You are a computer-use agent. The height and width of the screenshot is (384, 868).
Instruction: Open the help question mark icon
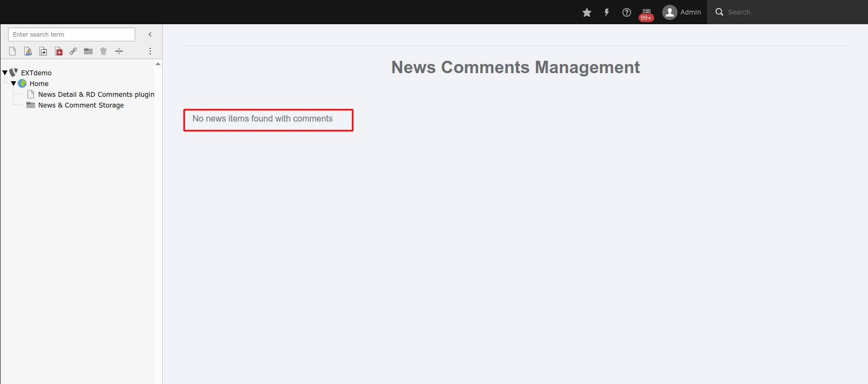tap(627, 12)
